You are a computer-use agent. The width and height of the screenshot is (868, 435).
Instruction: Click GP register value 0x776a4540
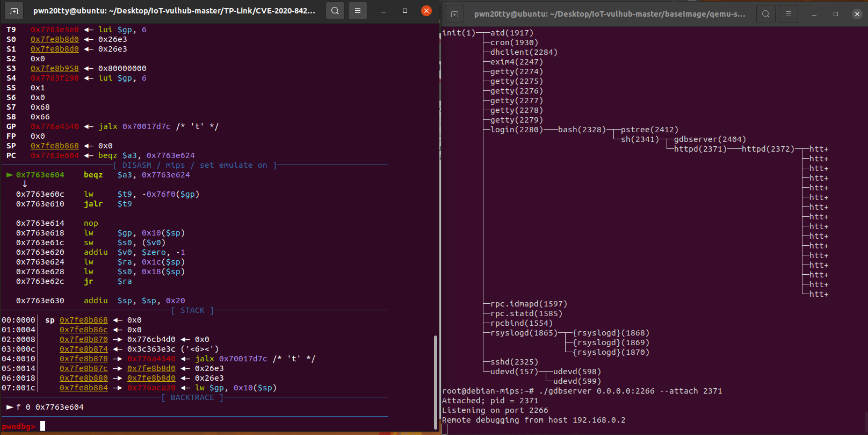pyautogui.click(x=55, y=126)
